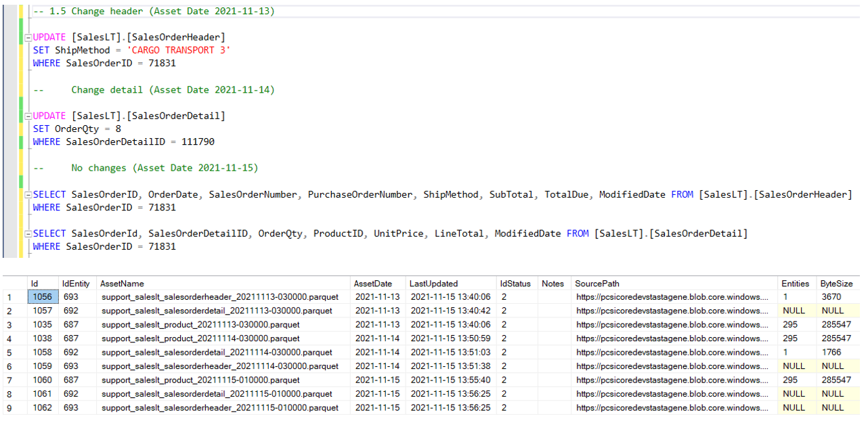
Task: Select row 5 via its row number
Action: 9,353
